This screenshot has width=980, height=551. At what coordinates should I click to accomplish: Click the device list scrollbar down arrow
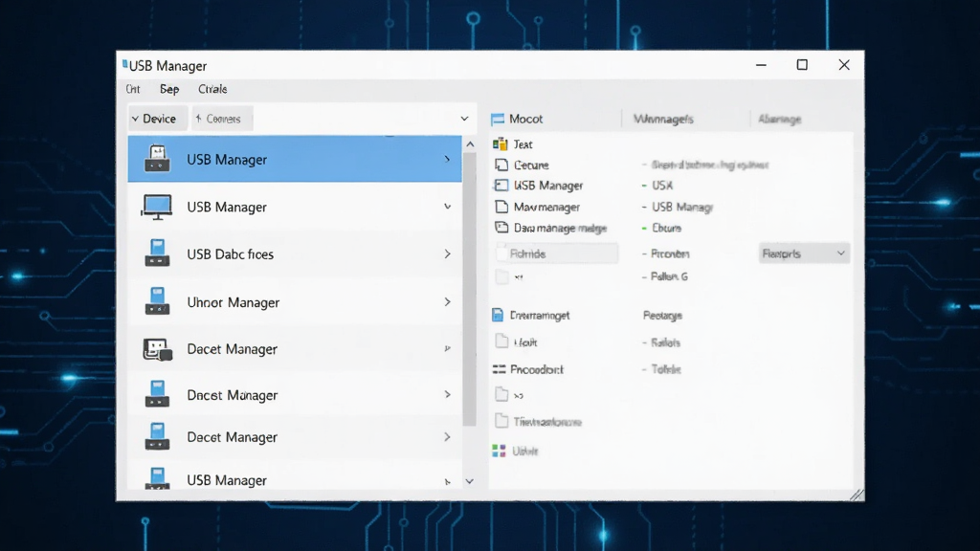click(469, 482)
